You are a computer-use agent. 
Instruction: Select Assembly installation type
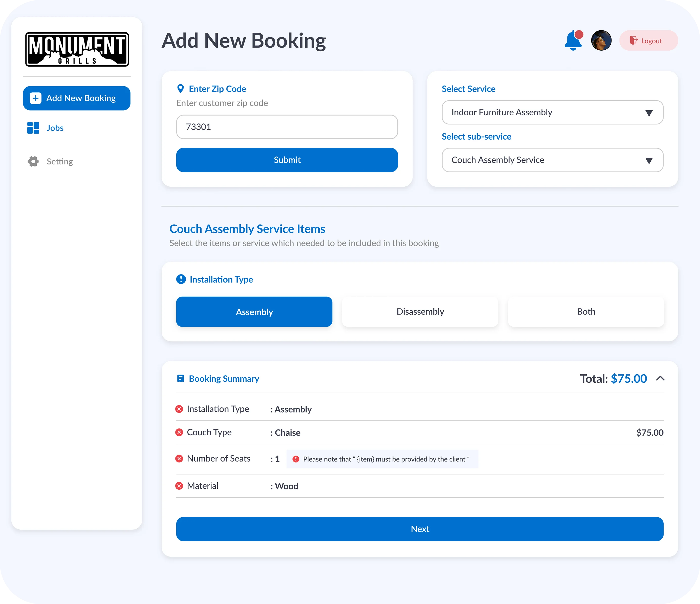click(x=254, y=312)
